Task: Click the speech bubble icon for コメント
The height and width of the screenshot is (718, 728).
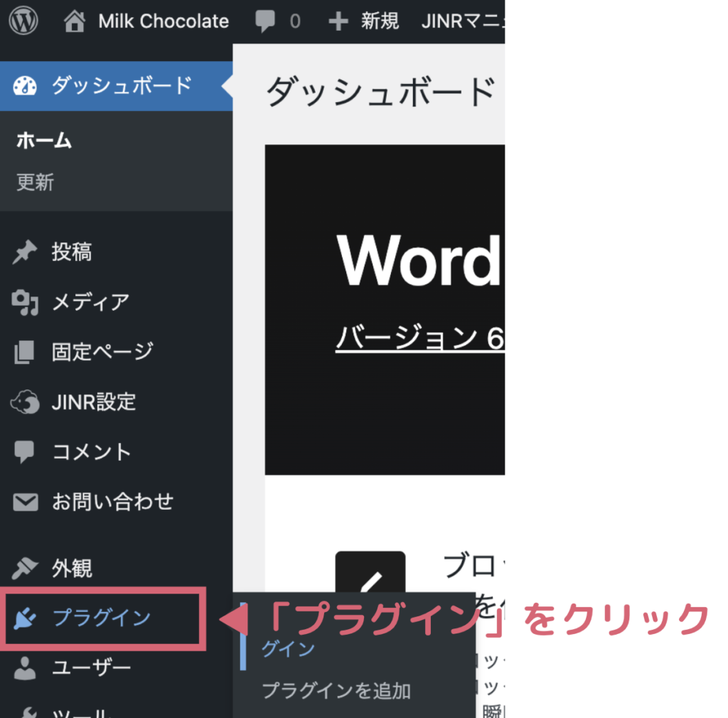Action: click(24, 452)
